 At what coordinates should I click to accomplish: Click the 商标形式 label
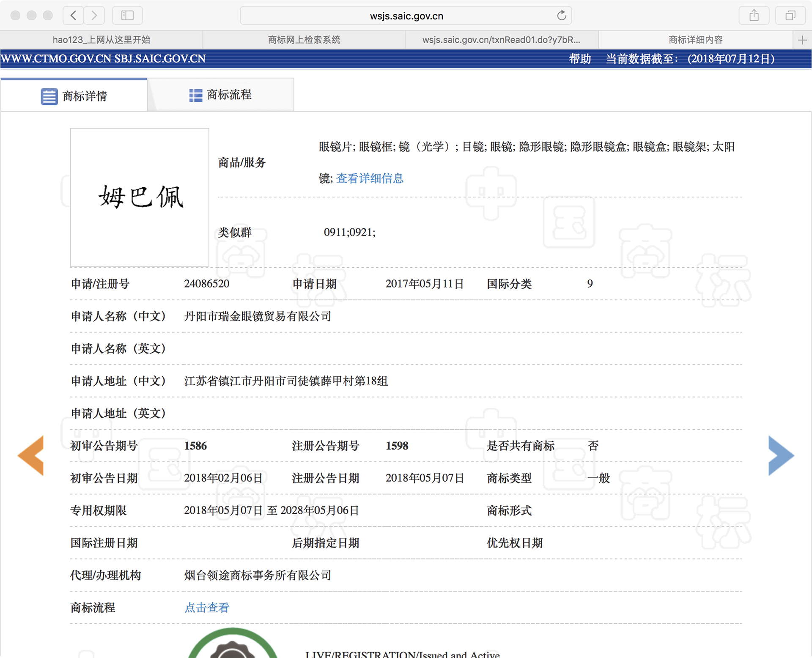[509, 510]
